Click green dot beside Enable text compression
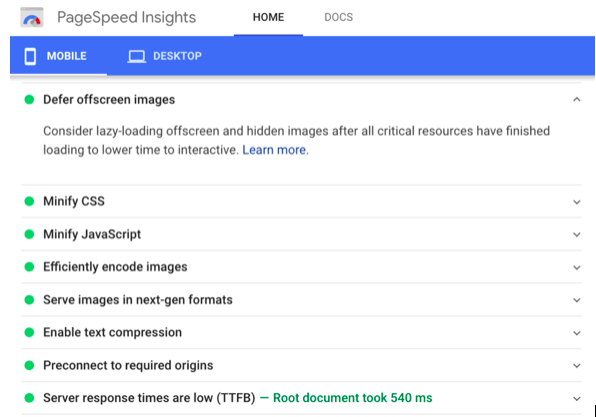Image resolution: width=596 pixels, height=417 pixels. coord(29,333)
